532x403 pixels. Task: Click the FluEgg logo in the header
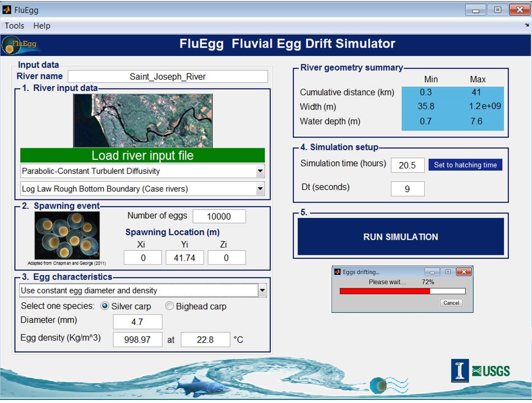tap(20, 45)
